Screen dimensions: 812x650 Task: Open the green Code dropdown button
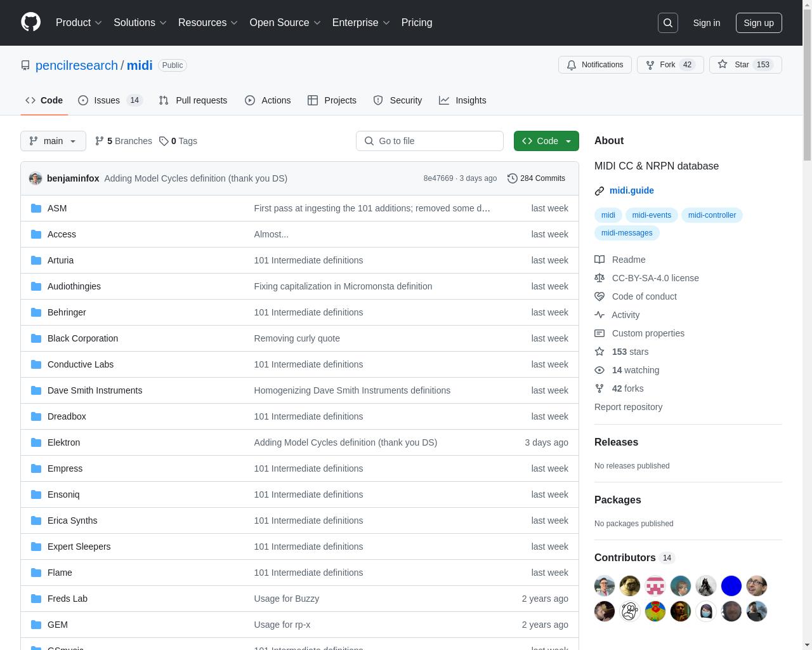pos(546,141)
